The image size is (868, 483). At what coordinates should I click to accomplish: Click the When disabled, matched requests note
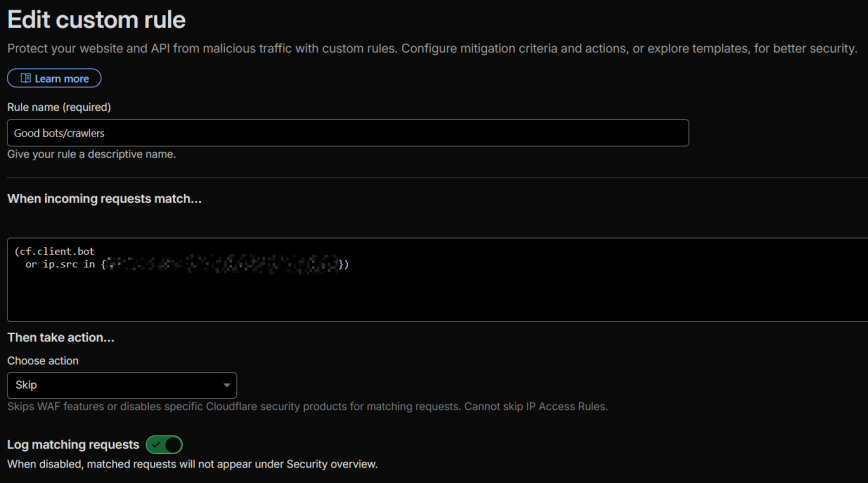click(x=192, y=464)
